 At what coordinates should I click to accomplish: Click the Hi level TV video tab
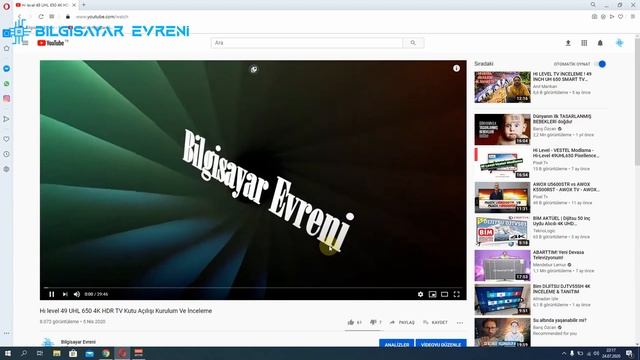(x=46, y=5)
